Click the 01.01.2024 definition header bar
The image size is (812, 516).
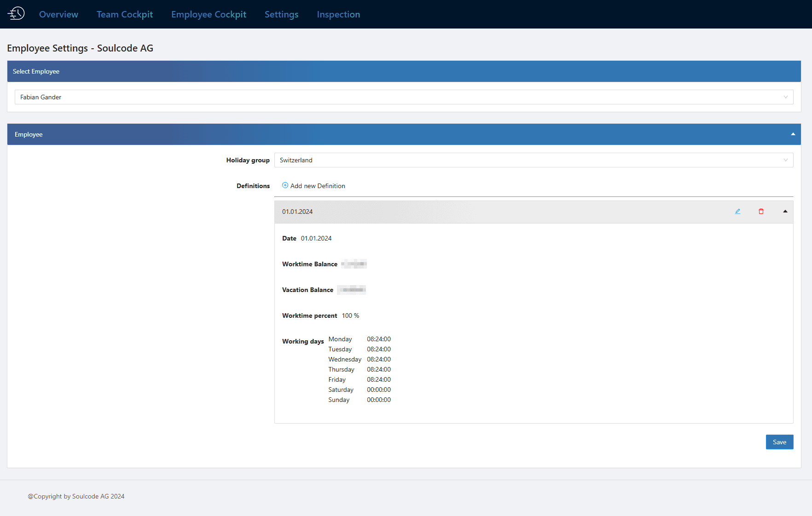coord(534,212)
